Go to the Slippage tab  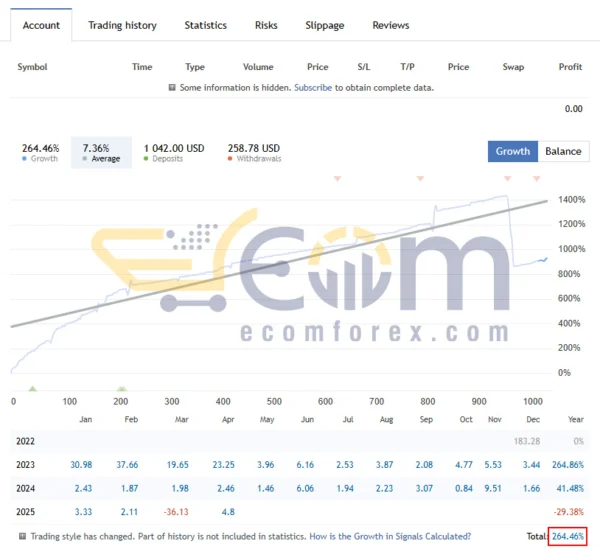325,25
